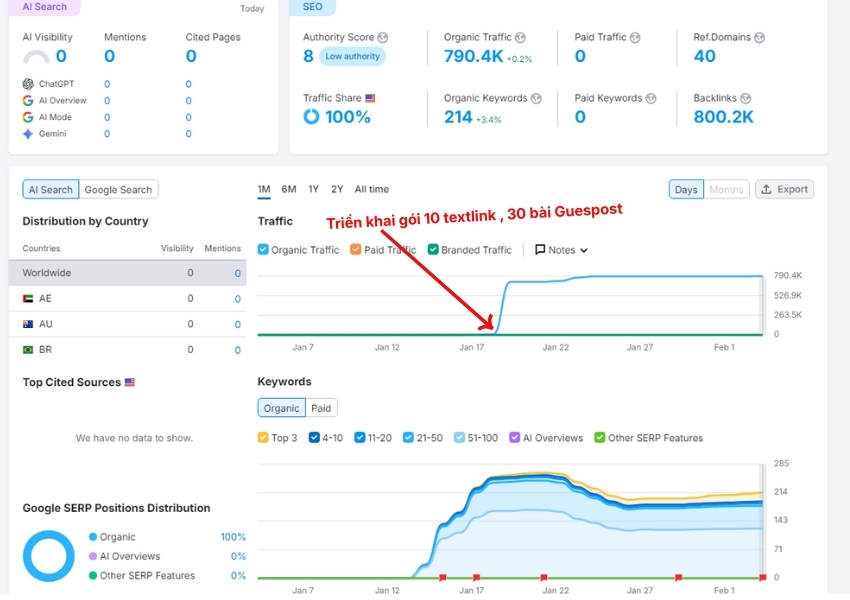Click the info icon beside Authority Score

pyautogui.click(x=383, y=38)
